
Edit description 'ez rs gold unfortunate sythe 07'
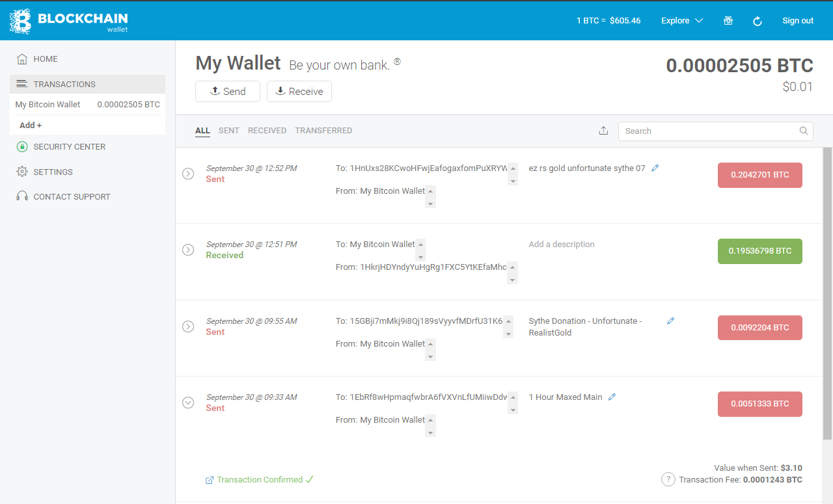coord(655,168)
